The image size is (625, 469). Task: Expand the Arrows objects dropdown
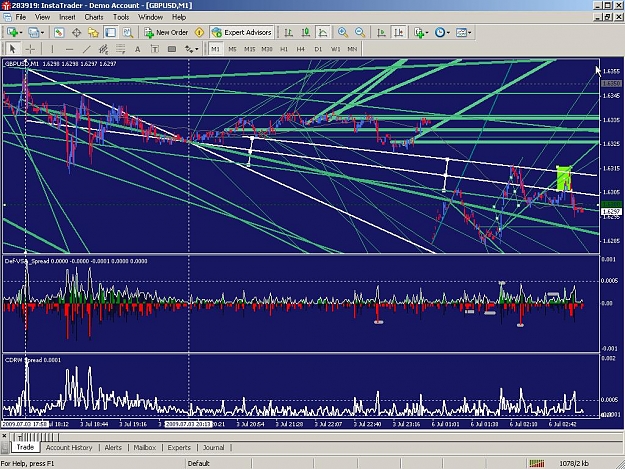pyautogui.click(x=191, y=49)
